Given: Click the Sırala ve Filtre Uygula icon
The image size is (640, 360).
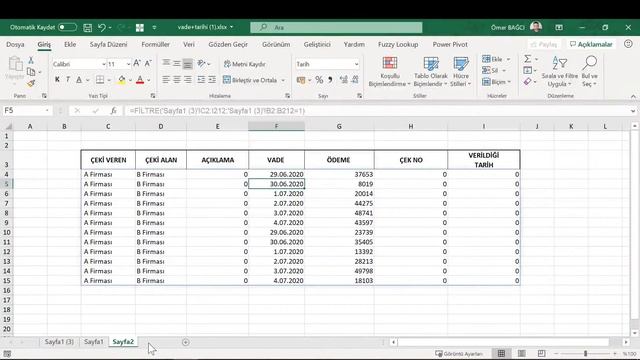Looking at the screenshot, I should 560,63.
